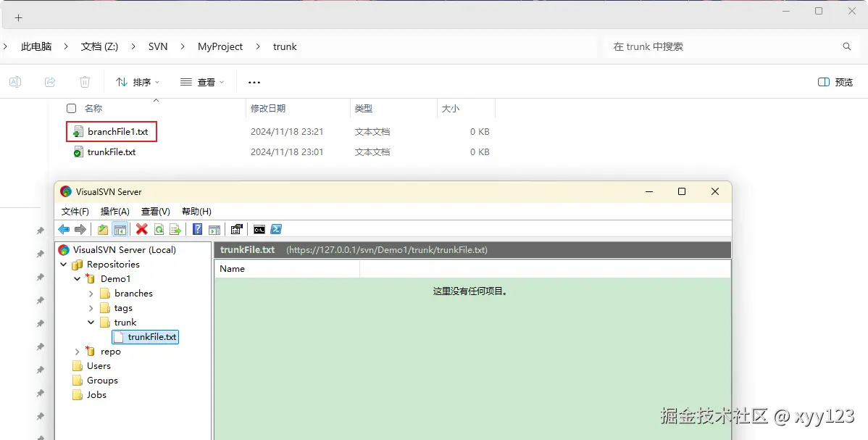Open the 查看 view dropdown
Screen dimensions: 868x440
point(202,82)
